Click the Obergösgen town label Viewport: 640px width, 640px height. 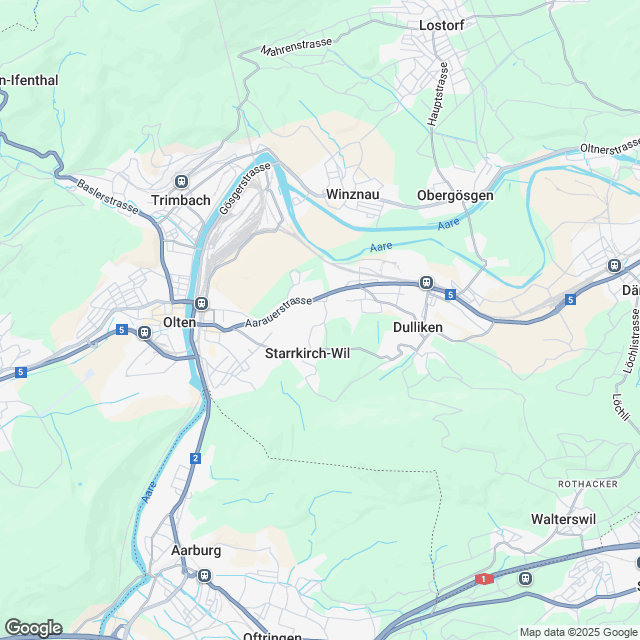coord(455,196)
